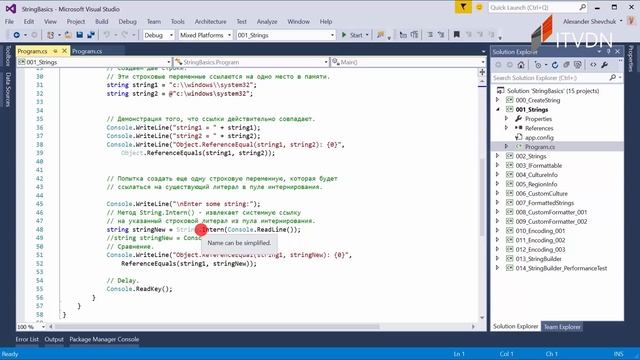This screenshot has height=360, width=640.
Task: Expand the 002_Strings project node
Action: click(498, 156)
